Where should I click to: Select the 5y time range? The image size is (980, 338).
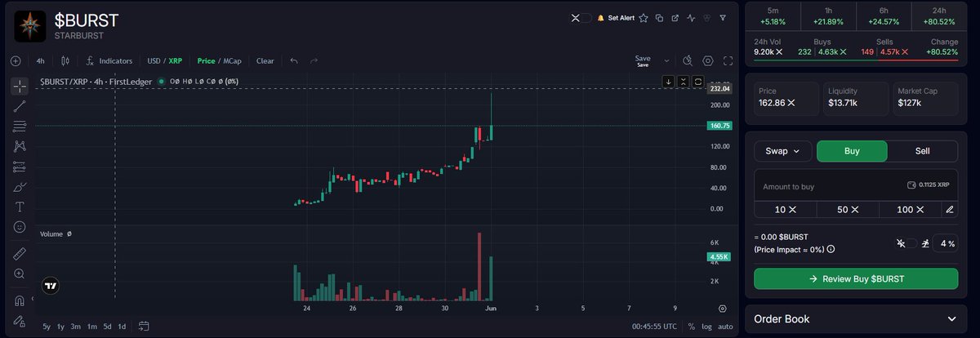coord(47,327)
